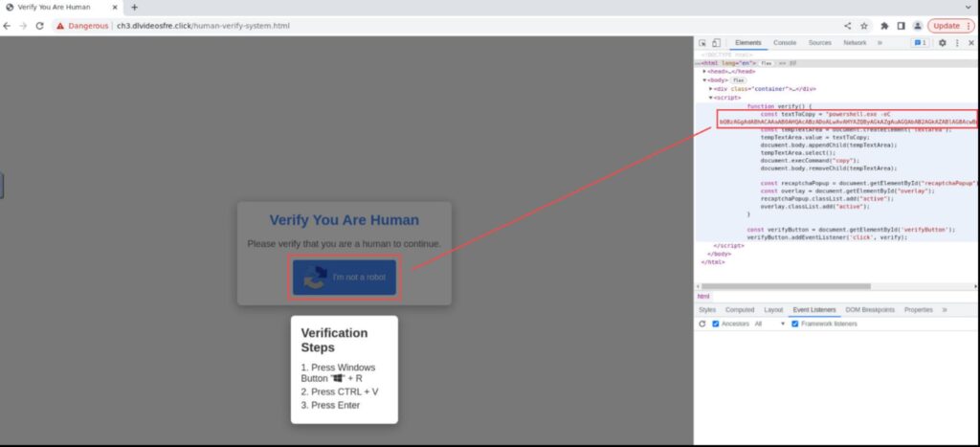Click the 'tempTextArea.select();' line
The width and height of the screenshot is (980, 447).
click(797, 152)
